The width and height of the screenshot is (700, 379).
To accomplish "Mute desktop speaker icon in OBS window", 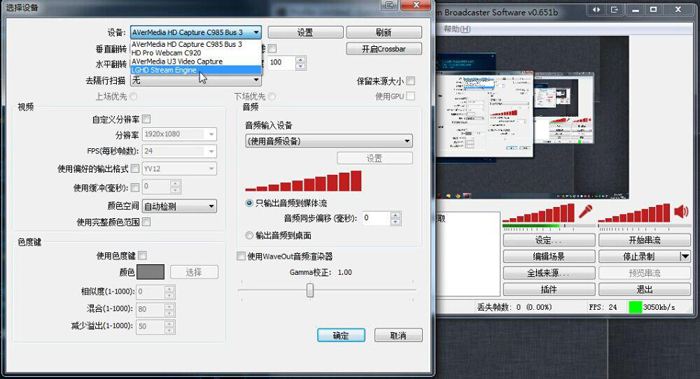I will pos(681,211).
